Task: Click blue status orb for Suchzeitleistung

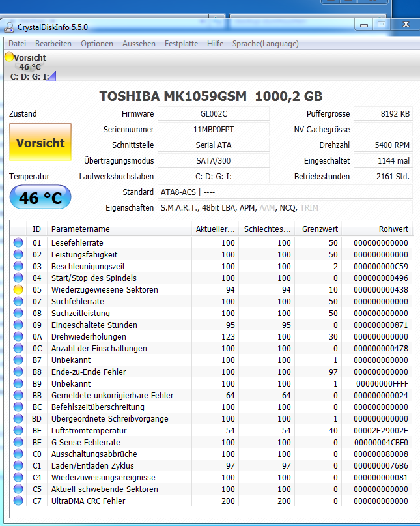Action: click(x=18, y=313)
